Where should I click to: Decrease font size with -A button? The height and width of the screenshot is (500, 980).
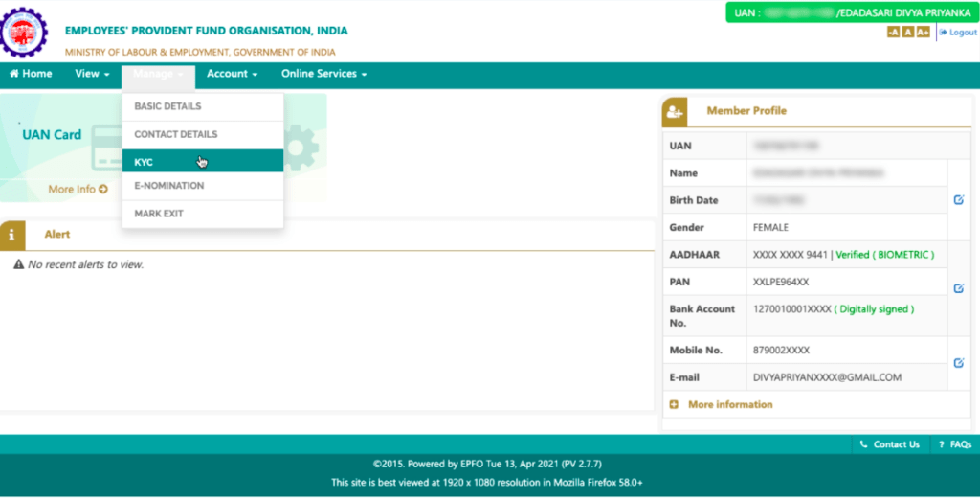coord(893,32)
